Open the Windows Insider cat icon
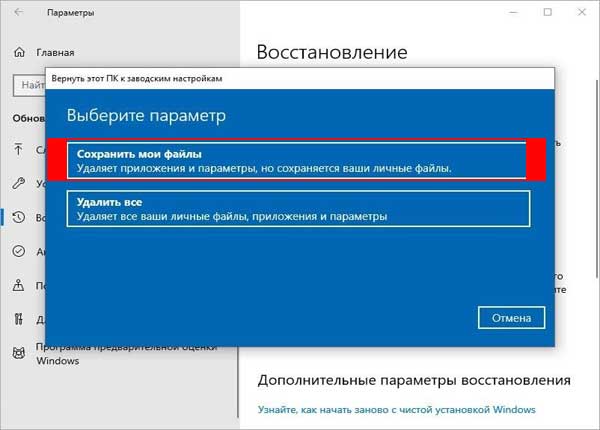 (x=19, y=353)
